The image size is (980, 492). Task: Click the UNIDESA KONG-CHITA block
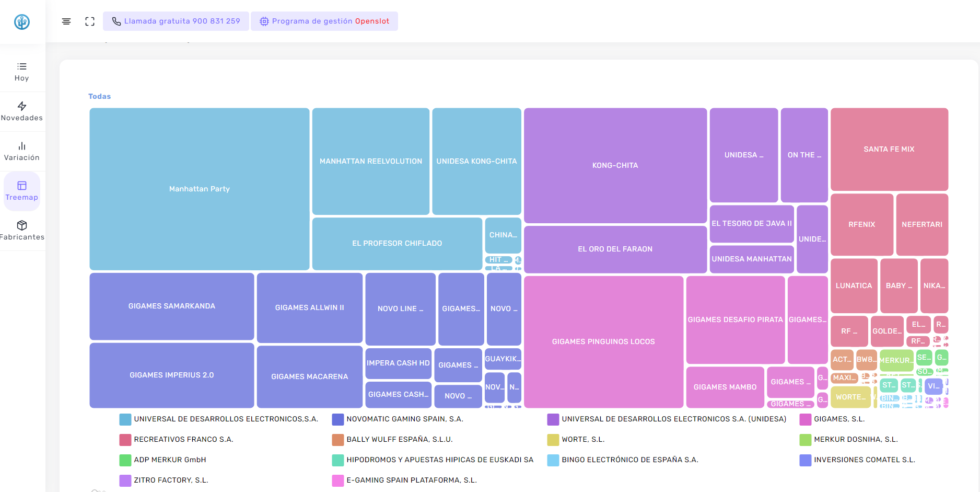point(477,162)
